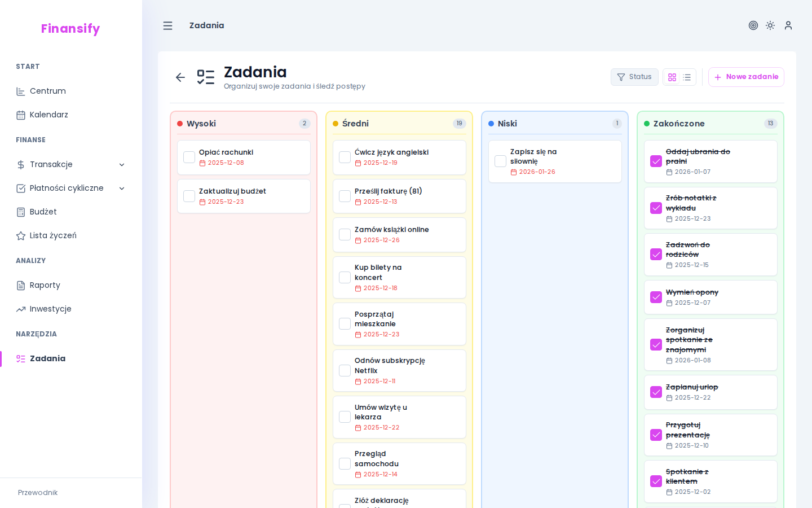
Task: Click the Nowe zadanie button
Action: pos(746,77)
